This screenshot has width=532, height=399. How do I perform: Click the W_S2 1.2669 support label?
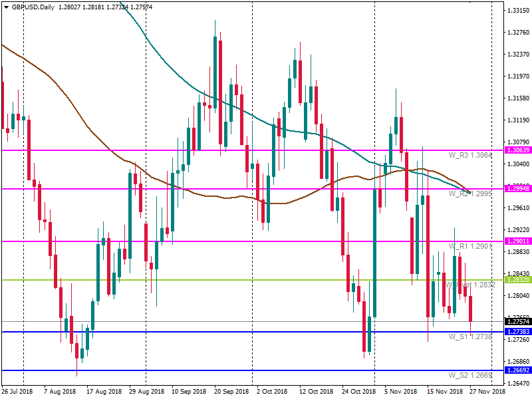tap(469, 376)
